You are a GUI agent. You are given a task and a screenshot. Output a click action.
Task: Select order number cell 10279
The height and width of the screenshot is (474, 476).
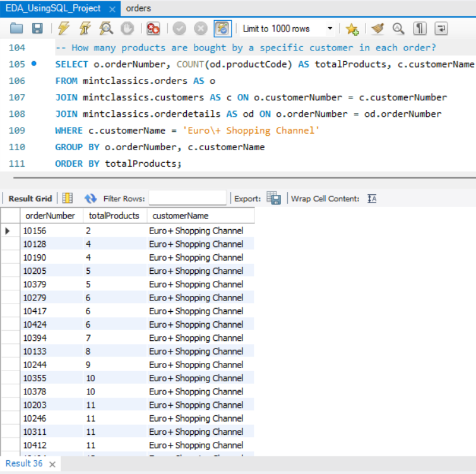click(x=52, y=297)
